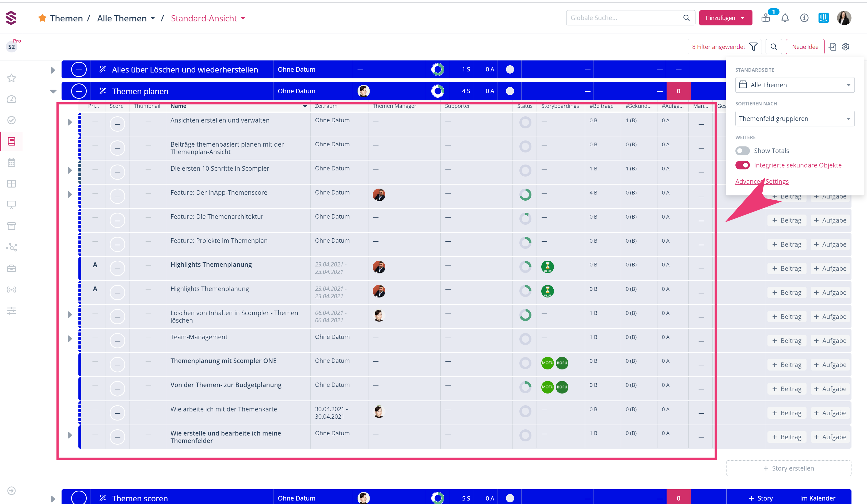
Task: Collapse the Themen planen group
Action: click(53, 91)
